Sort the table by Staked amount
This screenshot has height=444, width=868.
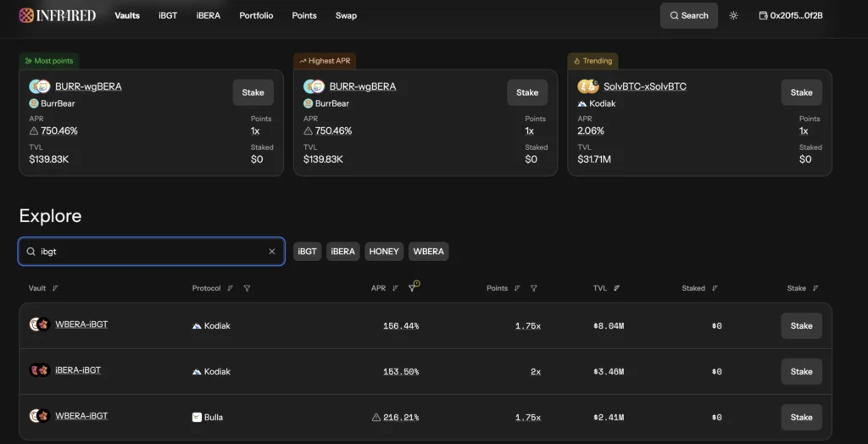click(715, 288)
